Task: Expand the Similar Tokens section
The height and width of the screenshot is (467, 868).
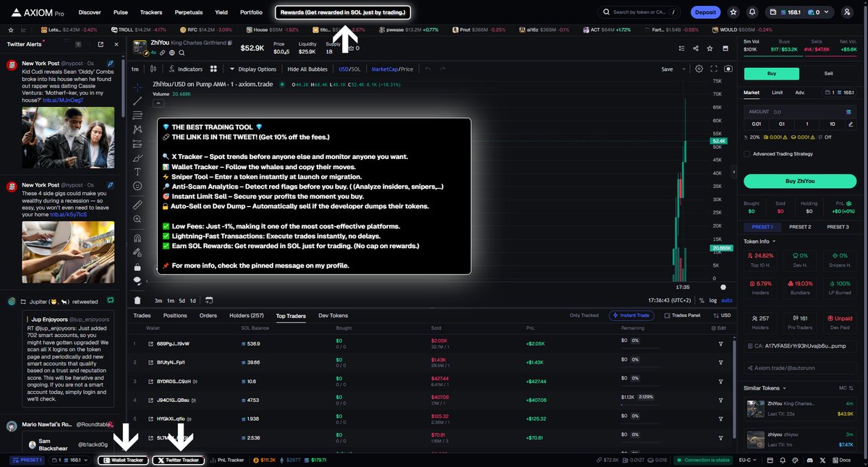Action: 764,388
